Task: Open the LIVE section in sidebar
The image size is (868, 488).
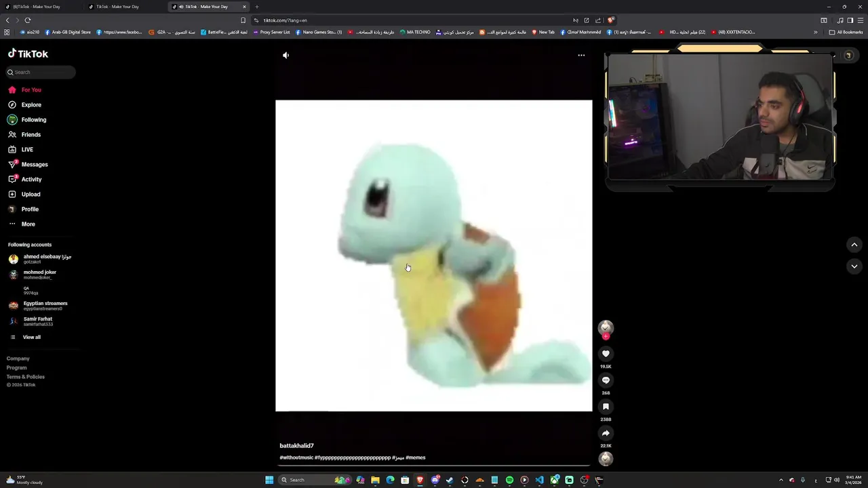Action: coord(21,150)
